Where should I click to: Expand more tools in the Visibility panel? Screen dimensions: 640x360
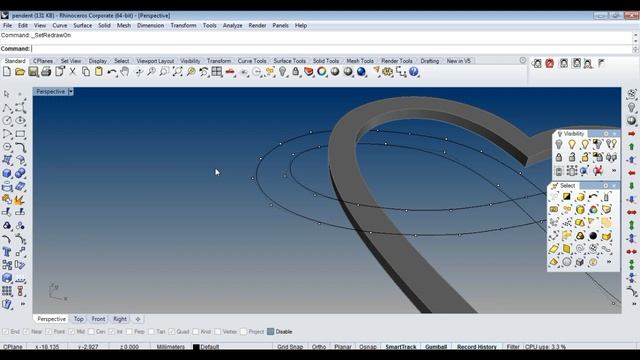pos(614,171)
